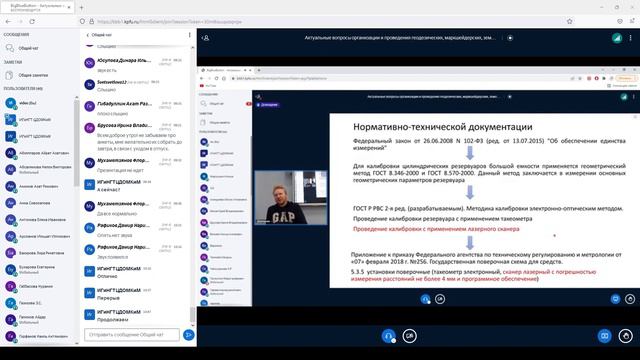Raise hand using the bottom right button
The height and width of the screenshot is (360, 640).
coord(625,336)
